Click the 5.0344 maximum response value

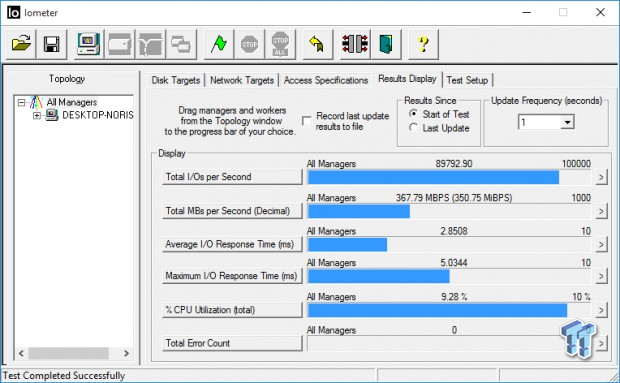(x=454, y=262)
